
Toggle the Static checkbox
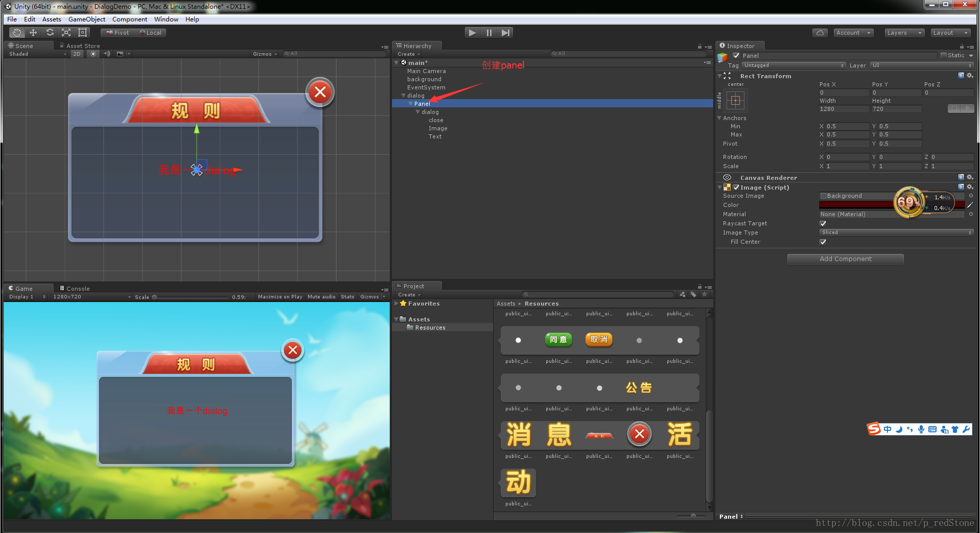[x=943, y=55]
